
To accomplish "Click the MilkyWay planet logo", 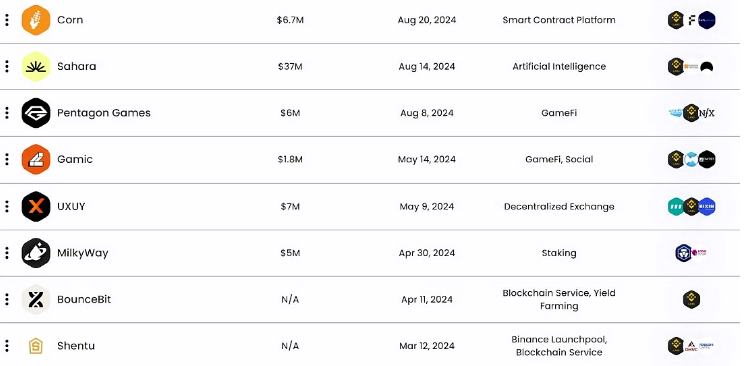I will pos(36,253).
